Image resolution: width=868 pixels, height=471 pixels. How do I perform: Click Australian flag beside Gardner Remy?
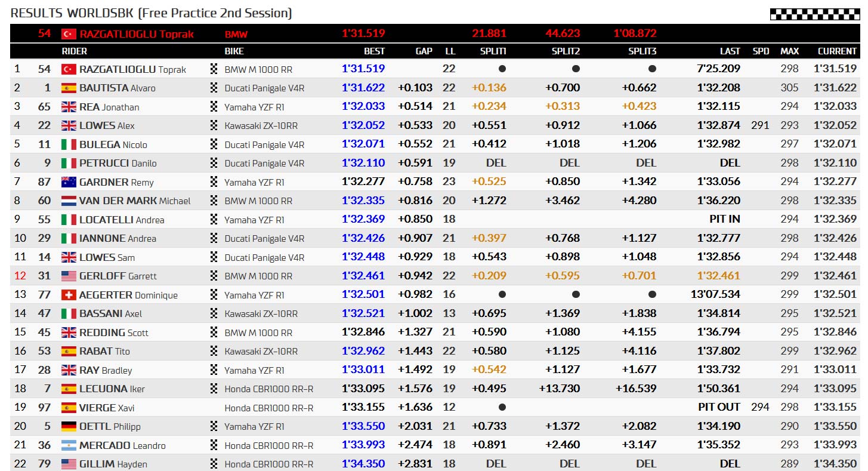69,182
